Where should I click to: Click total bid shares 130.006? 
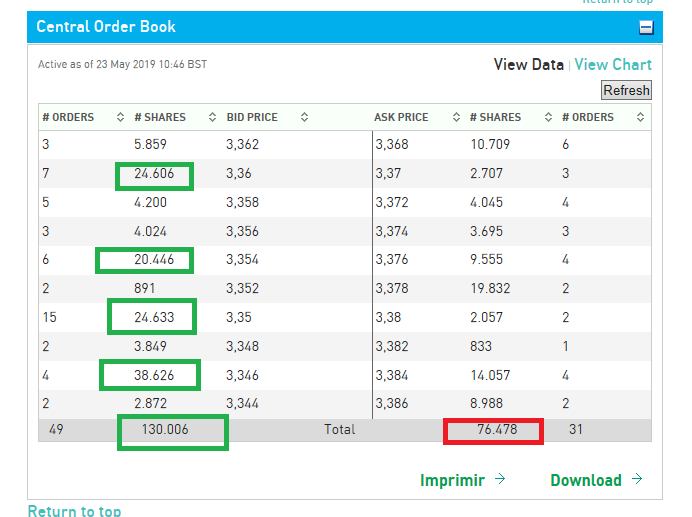tap(165, 429)
